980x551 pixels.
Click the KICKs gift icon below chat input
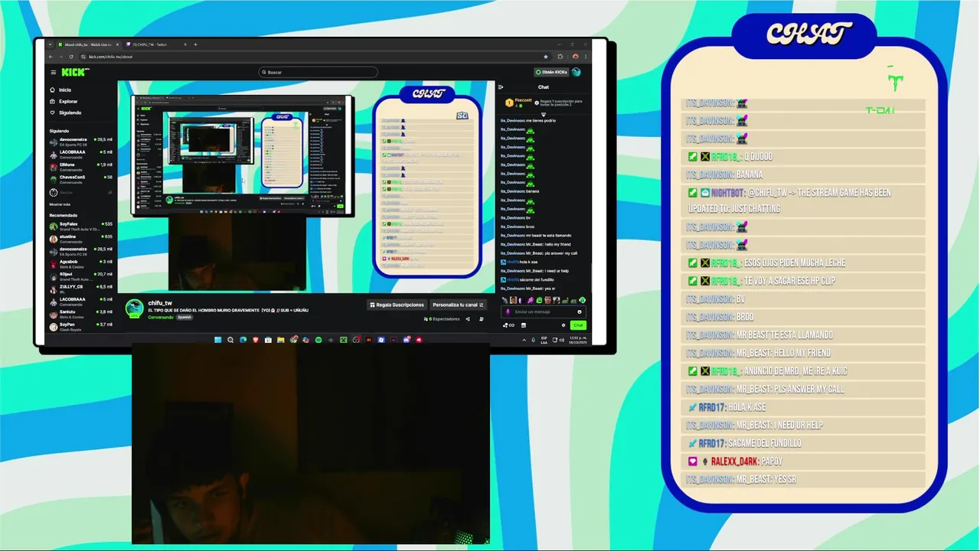click(508, 325)
